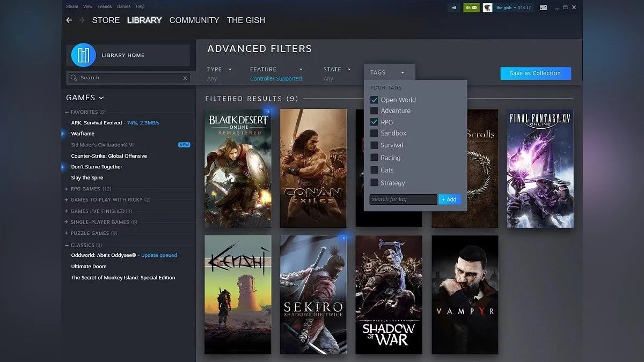Image resolution: width=644 pixels, height=362 pixels.
Task: Switch to the Store tab
Action: 106,20
